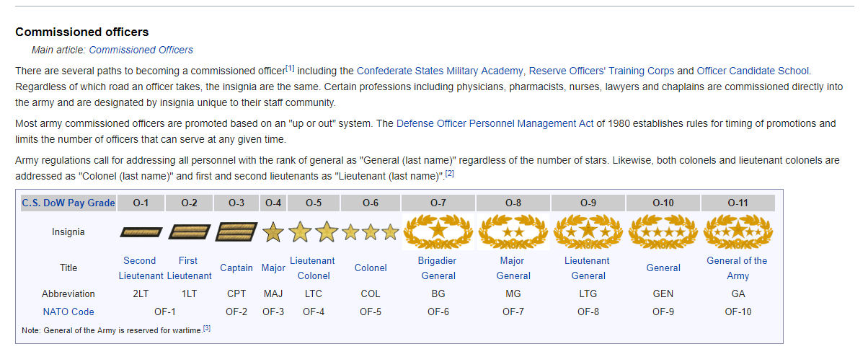Image resolution: width=868 pixels, height=362 pixels.
Task: Click the Lieutenant General wreath insignia
Action: (588, 231)
